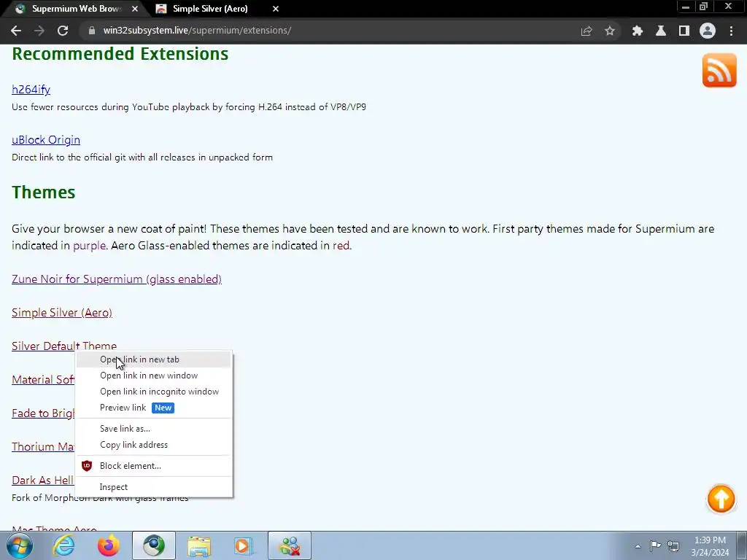Open the Fade to Bright theme link
747x560 pixels.
click(x=43, y=413)
